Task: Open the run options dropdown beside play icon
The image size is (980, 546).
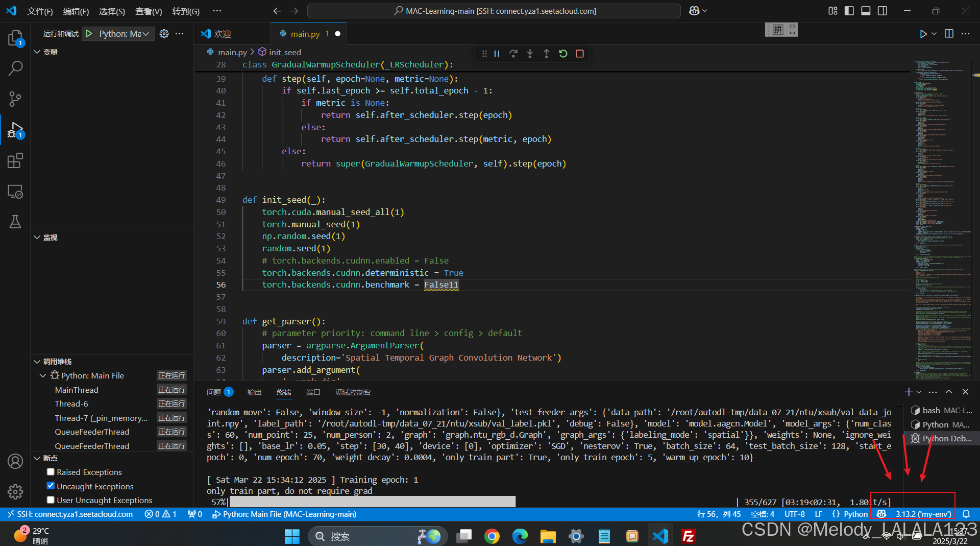Action: [934, 34]
